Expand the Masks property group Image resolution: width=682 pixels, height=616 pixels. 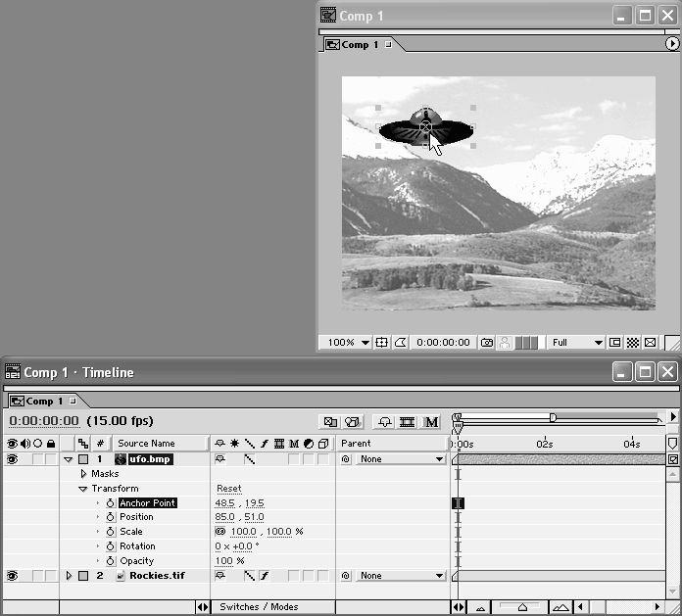(x=83, y=474)
